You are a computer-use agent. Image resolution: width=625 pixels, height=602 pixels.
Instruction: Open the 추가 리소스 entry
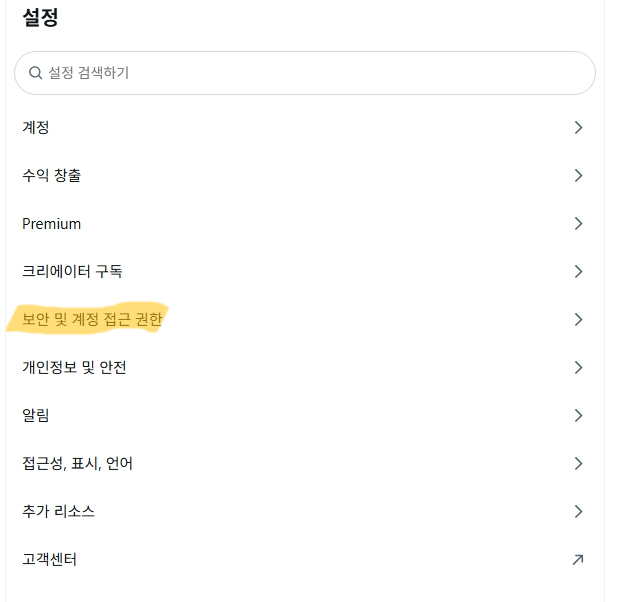58,512
